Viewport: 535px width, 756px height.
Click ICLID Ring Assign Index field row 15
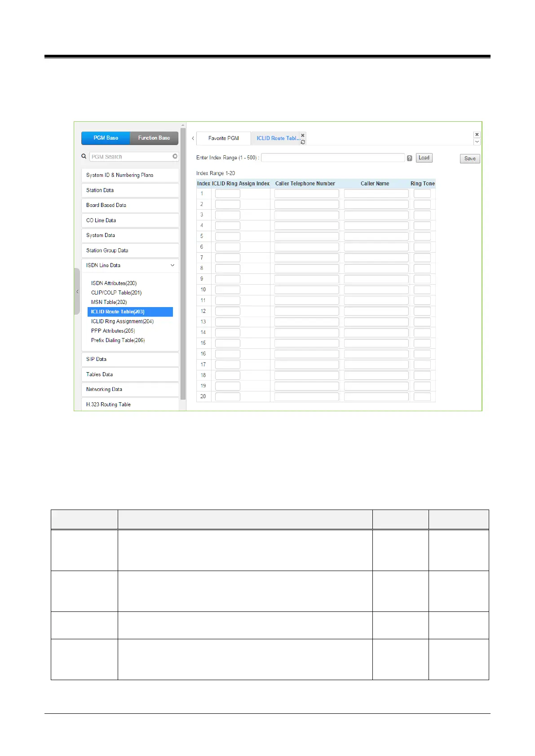(x=228, y=343)
